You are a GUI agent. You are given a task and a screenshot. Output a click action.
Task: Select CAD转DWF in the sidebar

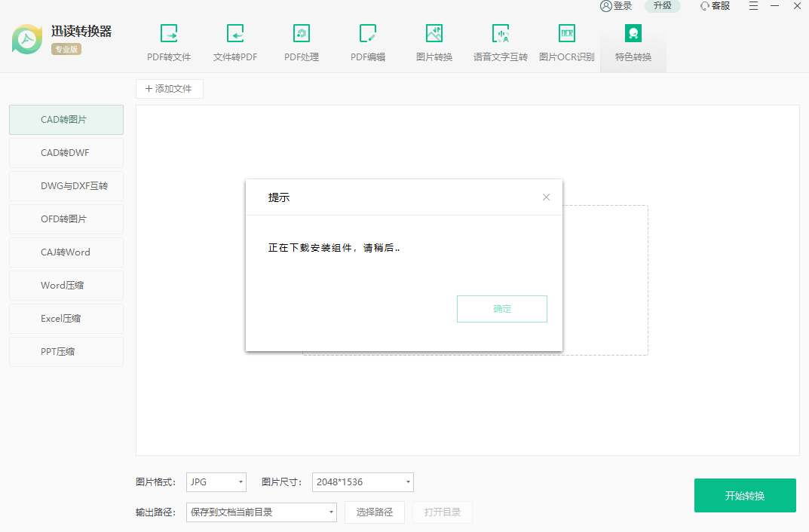(66, 153)
